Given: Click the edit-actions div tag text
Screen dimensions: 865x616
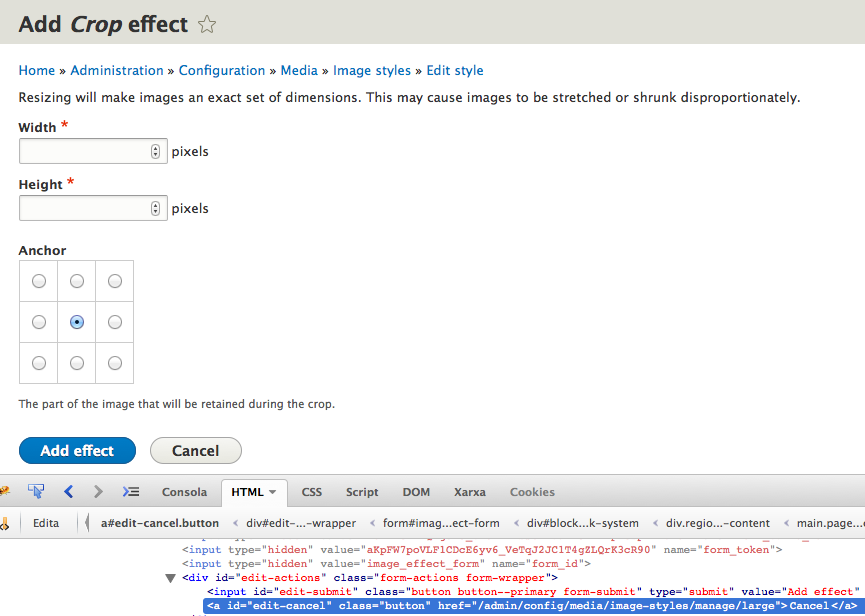Looking at the screenshot, I should [x=370, y=578].
